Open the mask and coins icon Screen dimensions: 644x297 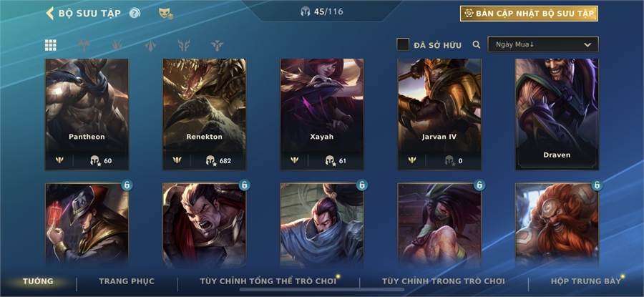tap(166, 14)
